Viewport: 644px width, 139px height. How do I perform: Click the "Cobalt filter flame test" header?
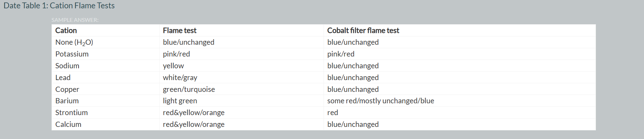[363, 31]
